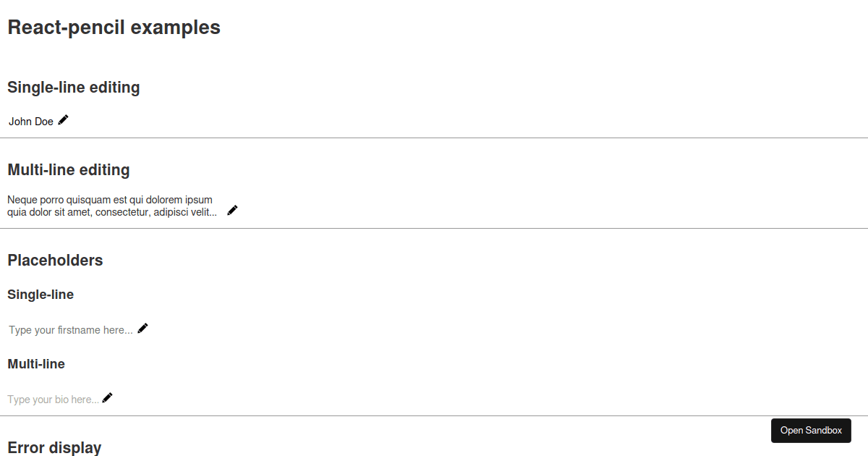Click the pencil icon after the Neque porro paragraph
Screen dimensions: 868x456
(x=232, y=211)
